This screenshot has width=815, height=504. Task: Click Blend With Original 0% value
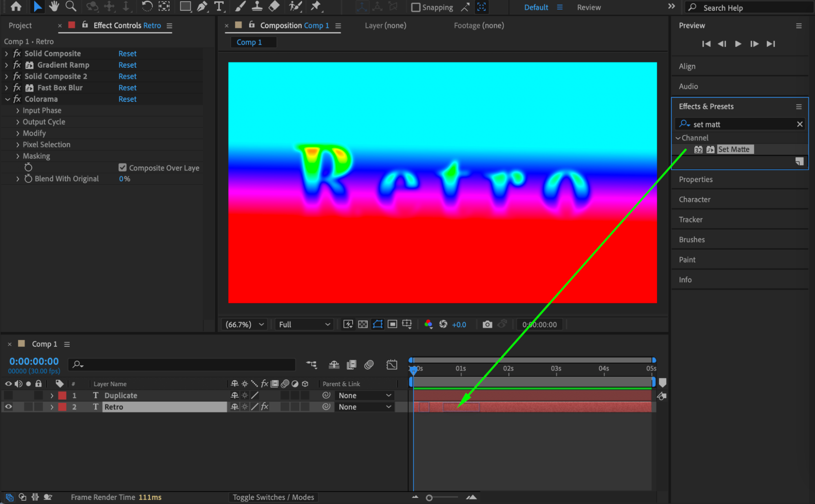coord(124,178)
